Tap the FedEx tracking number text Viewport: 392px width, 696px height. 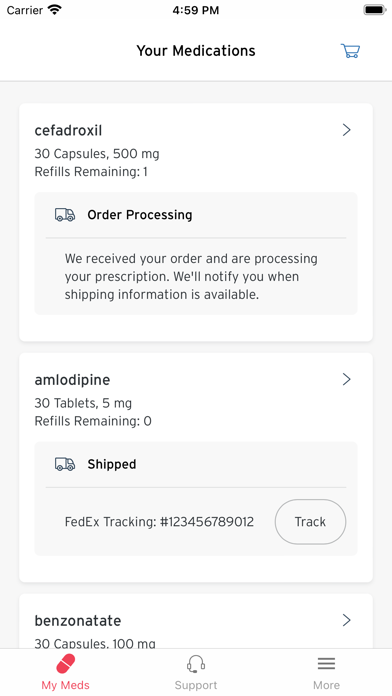[159, 522]
